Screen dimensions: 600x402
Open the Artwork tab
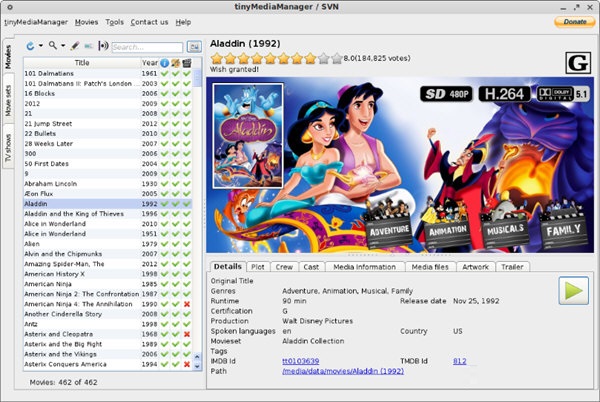[x=476, y=267]
